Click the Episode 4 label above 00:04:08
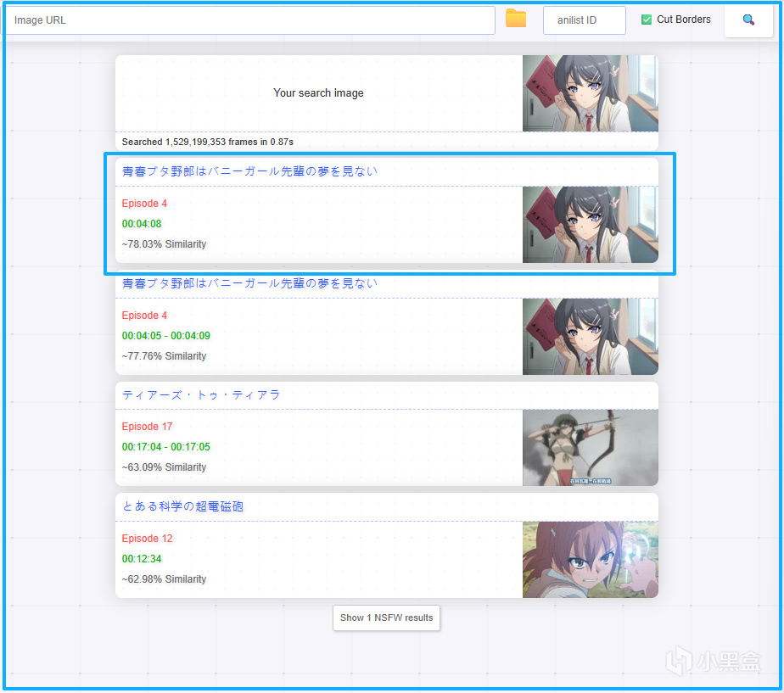 coord(144,204)
